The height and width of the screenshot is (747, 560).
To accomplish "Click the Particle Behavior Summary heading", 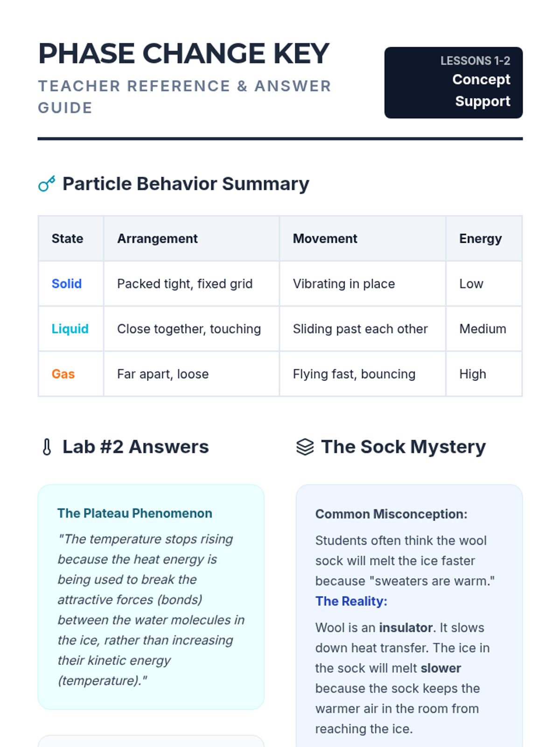I will coord(186,184).
